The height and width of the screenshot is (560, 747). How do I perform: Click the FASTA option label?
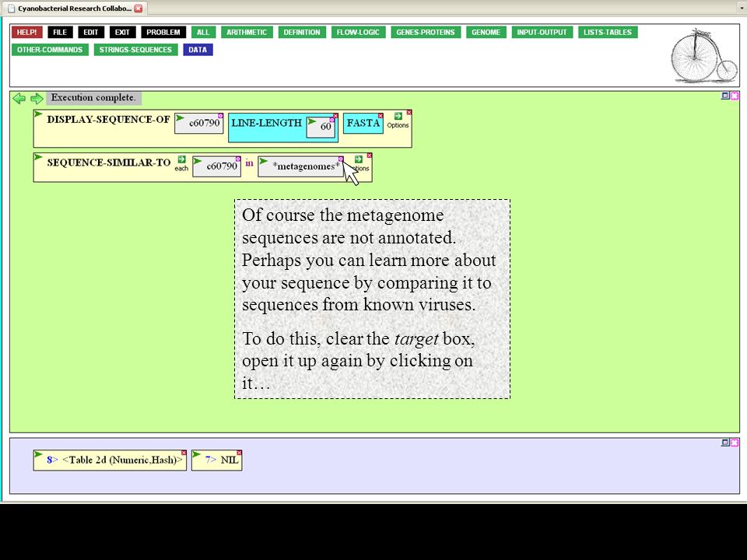click(363, 123)
